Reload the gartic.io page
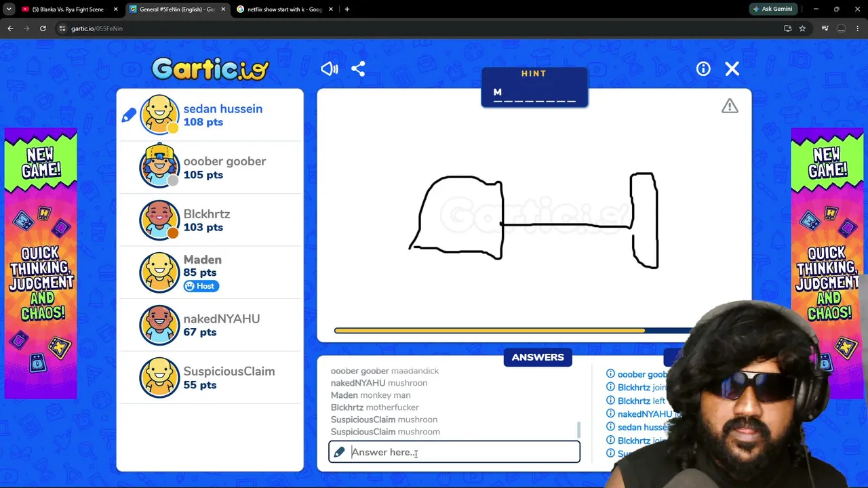Viewport: 868px width, 488px height. [43, 28]
